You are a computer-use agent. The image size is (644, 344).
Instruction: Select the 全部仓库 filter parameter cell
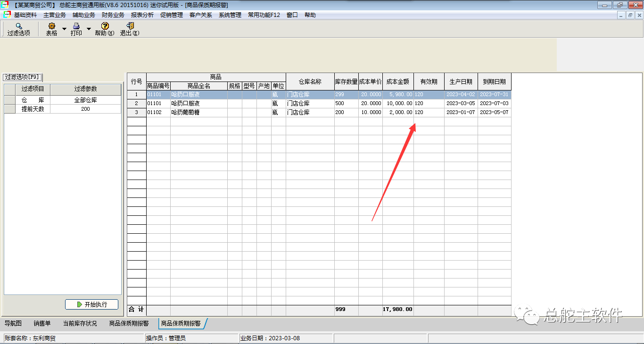click(85, 100)
